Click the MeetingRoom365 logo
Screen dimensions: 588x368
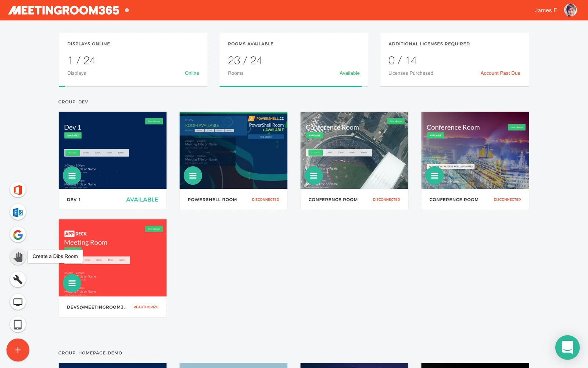[64, 10]
